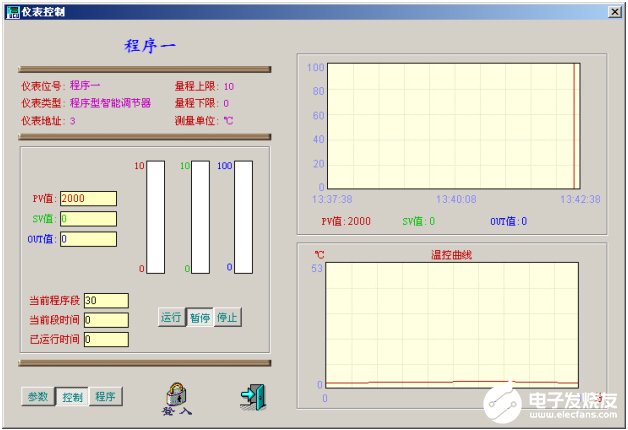Click the app icon in the title bar
The image size is (628, 430).
pos(12,12)
